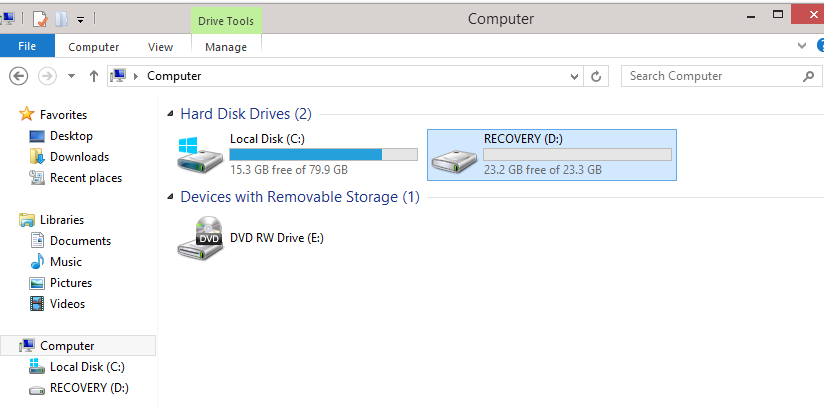Open the recent locations dropdown arrow
Image resolution: width=824 pixels, height=408 pixels.
71,76
